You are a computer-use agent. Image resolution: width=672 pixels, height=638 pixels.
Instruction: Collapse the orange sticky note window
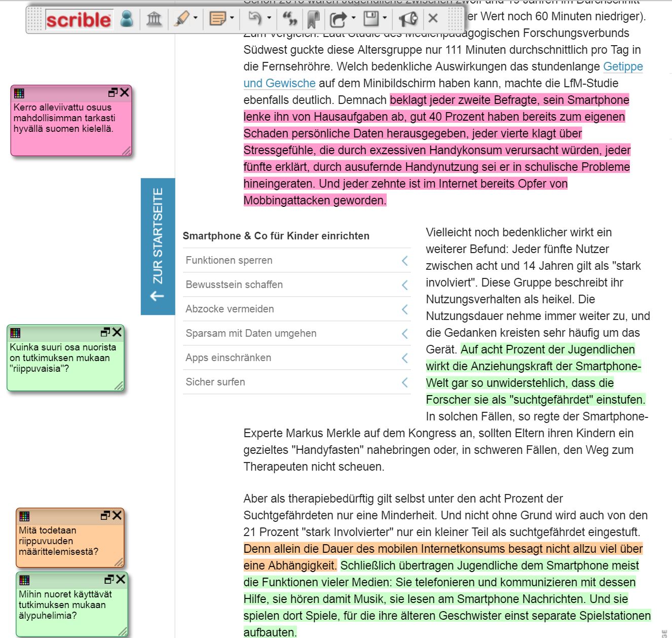pos(105,515)
